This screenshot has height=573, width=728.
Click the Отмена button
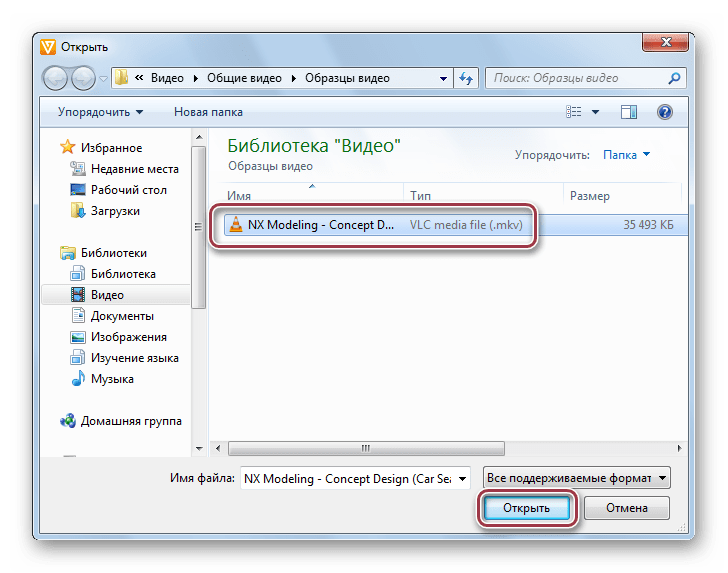(x=627, y=508)
